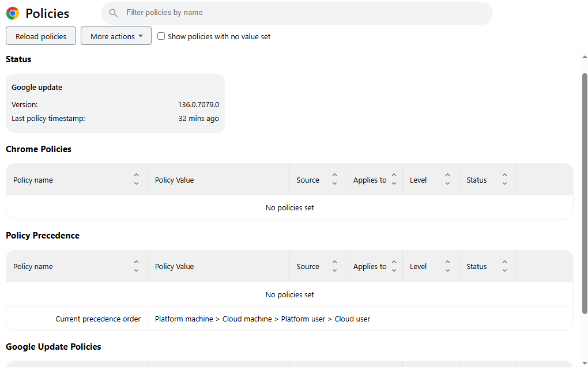Click the Chrome logo icon beside Policies
This screenshot has height=367, width=588.
coord(13,13)
